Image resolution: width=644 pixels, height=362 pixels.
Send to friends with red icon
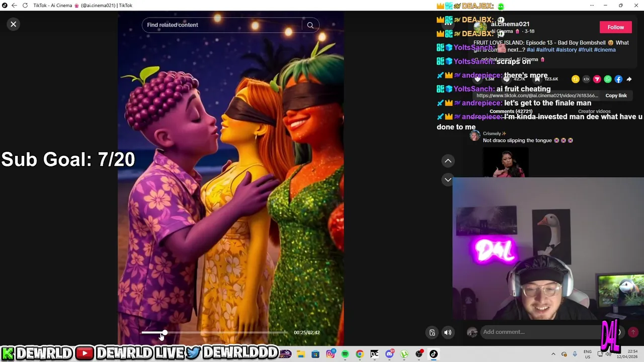click(x=597, y=79)
